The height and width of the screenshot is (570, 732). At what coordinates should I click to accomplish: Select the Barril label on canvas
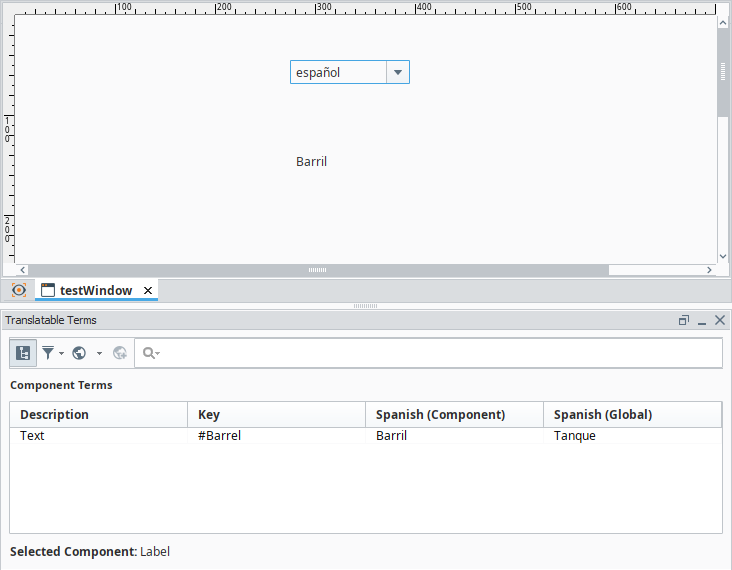[311, 161]
